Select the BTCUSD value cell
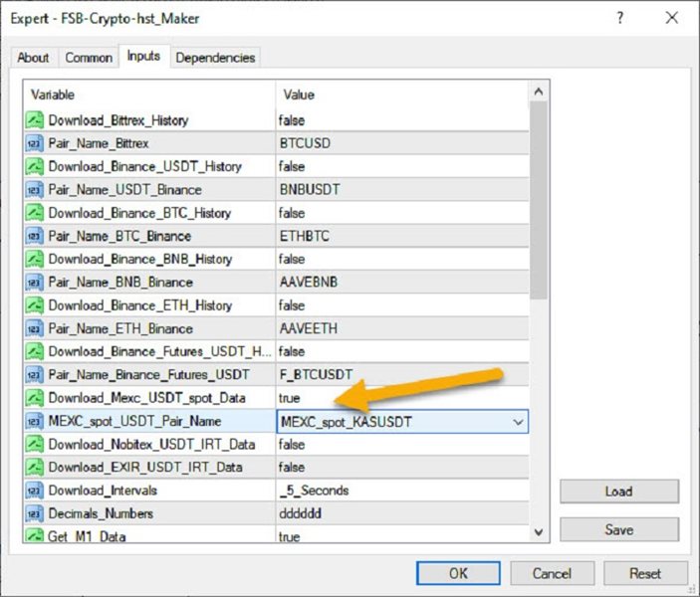This screenshot has height=597, width=700. tap(402, 143)
